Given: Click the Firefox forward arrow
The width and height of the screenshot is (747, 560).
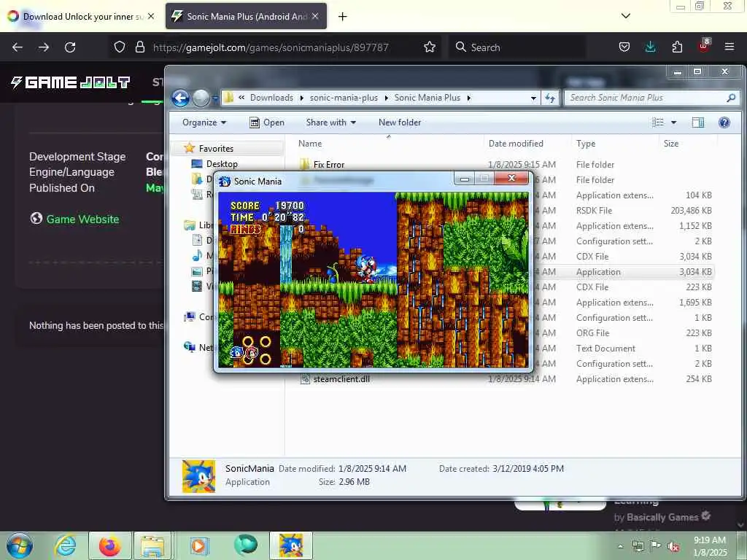Looking at the screenshot, I should 44,47.
